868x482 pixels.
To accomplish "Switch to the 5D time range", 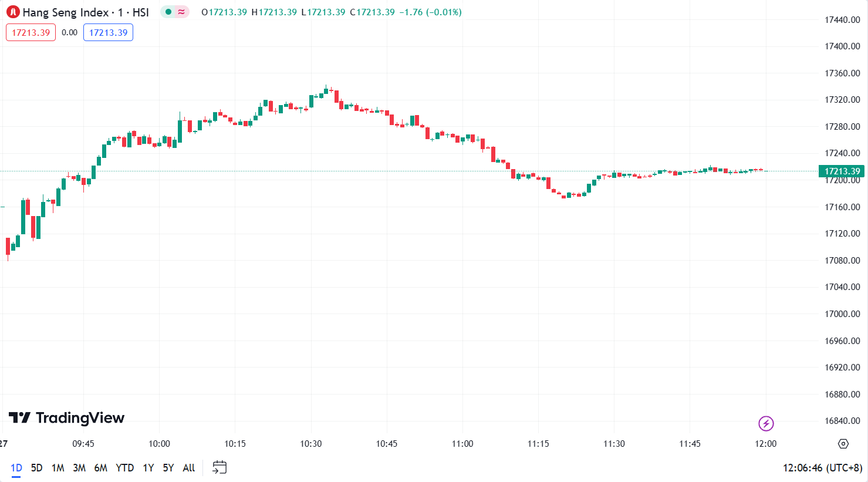I will tap(36, 468).
